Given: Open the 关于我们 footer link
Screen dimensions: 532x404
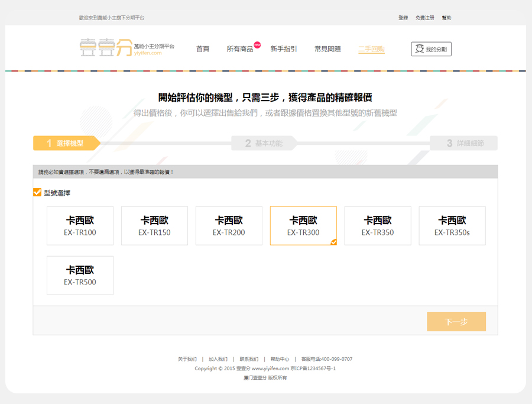Looking at the screenshot, I should pos(187,359).
